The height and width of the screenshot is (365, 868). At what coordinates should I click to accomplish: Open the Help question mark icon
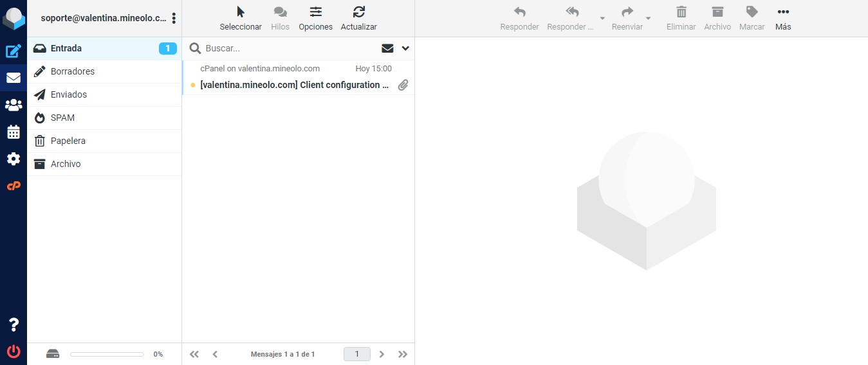coord(14,325)
